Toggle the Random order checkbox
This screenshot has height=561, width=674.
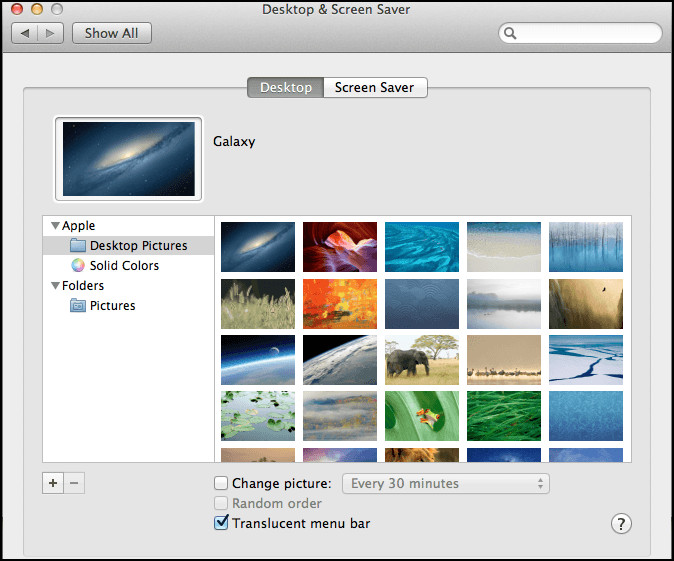coord(221,503)
